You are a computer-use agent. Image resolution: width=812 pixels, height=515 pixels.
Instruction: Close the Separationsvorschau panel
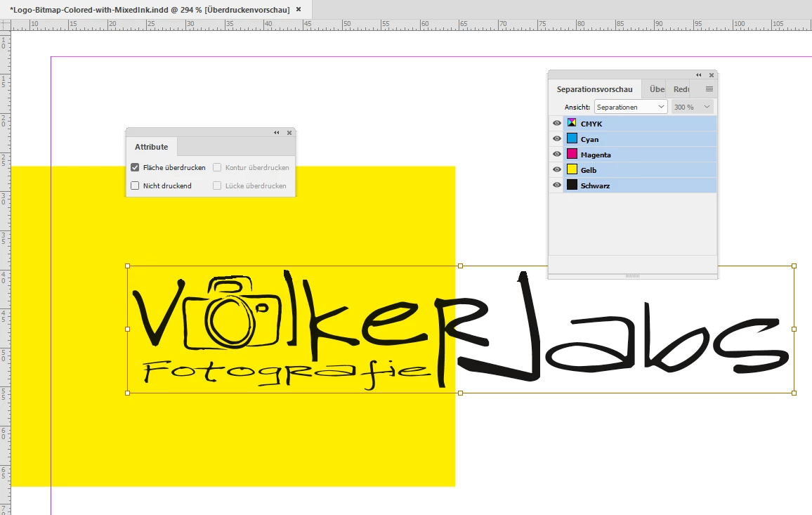[x=712, y=75]
